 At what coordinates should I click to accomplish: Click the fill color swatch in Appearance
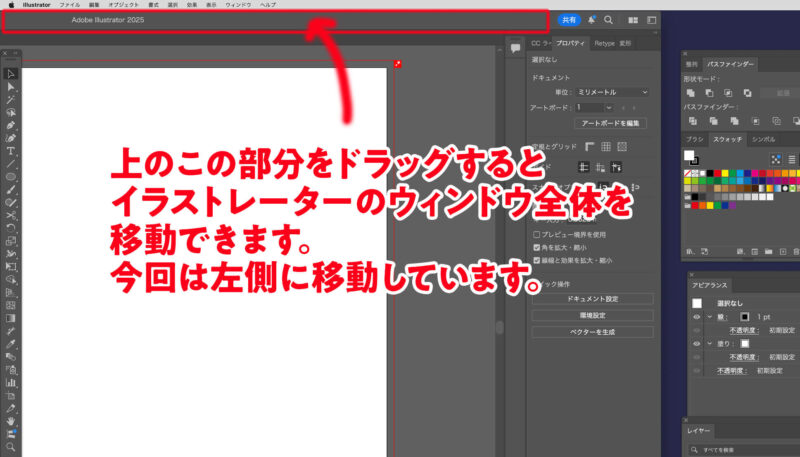pyautogui.click(x=745, y=343)
